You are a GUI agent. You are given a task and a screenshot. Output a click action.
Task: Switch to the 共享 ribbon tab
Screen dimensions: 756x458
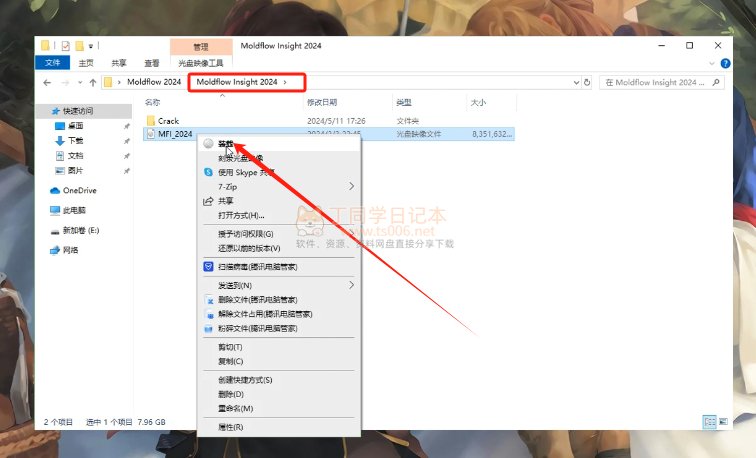[x=119, y=63]
